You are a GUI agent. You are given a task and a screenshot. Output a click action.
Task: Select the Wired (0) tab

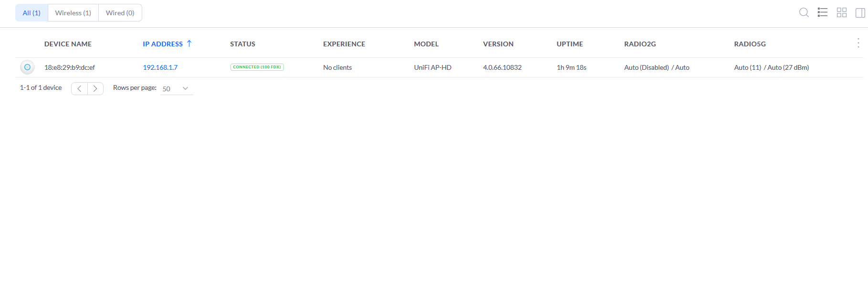(120, 13)
